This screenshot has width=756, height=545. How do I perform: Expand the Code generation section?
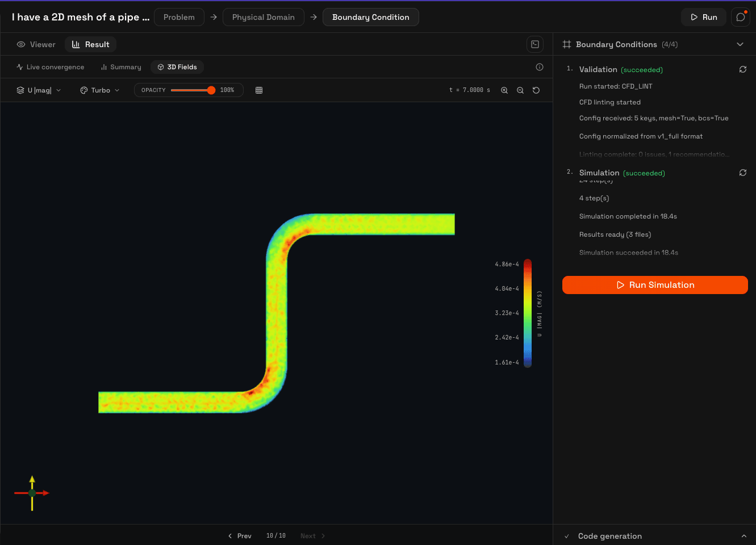[744, 535]
